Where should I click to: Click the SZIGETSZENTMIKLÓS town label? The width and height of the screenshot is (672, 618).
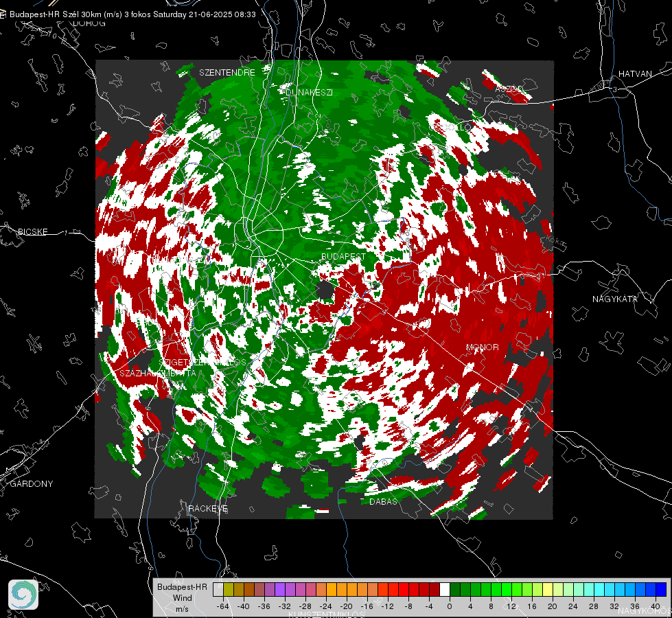202,362
